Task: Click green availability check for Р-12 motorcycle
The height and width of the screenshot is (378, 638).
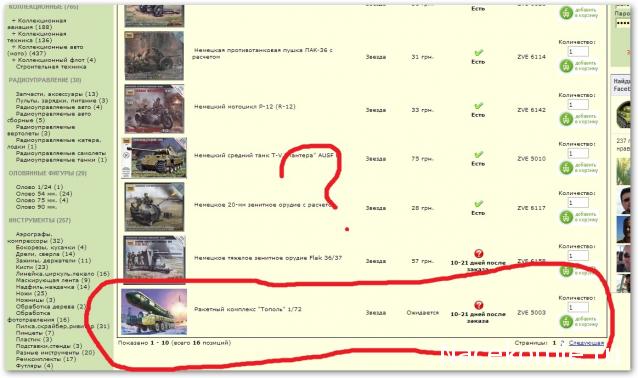Action: point(478,106)
